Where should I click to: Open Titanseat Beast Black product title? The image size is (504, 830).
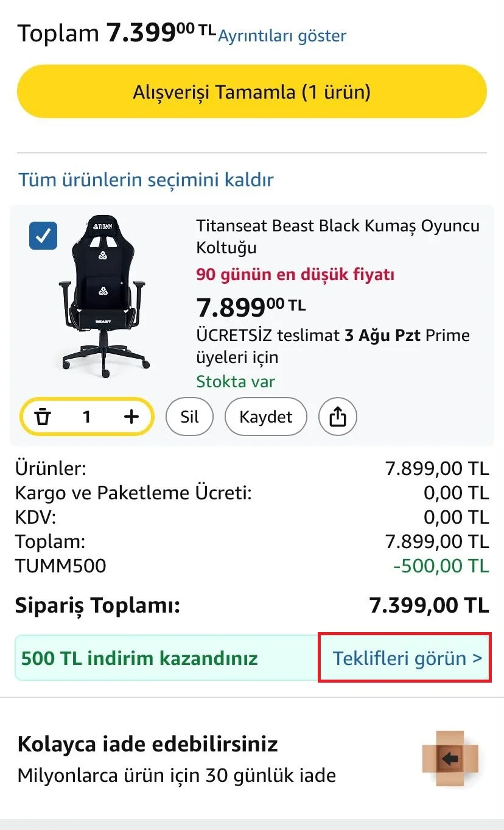click(x=338, y=237)
